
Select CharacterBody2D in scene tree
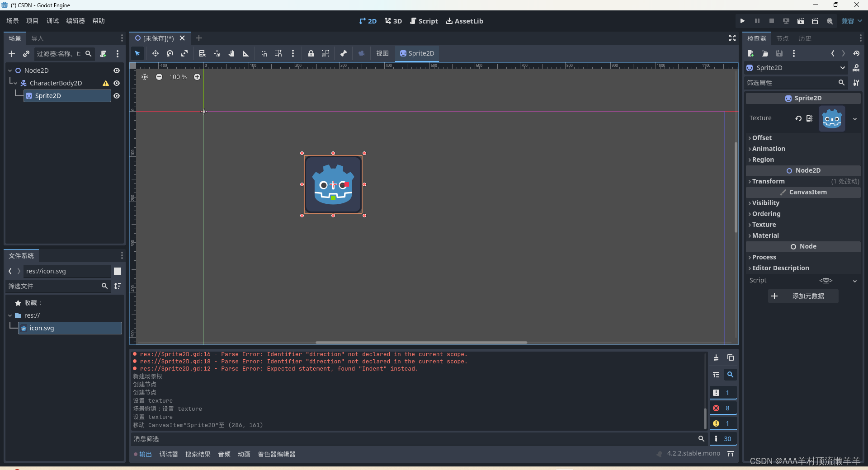coord(56,83)
